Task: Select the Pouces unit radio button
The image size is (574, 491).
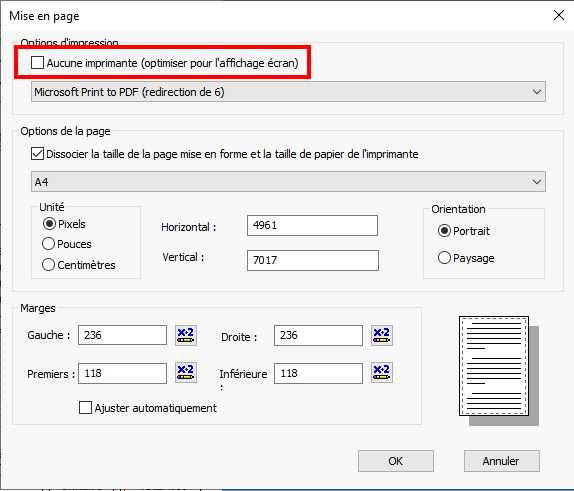Action: [48, 244]
